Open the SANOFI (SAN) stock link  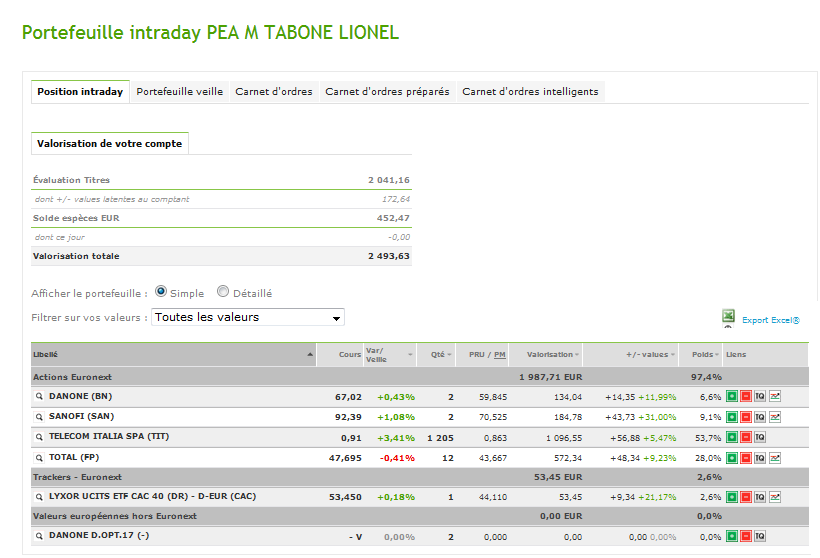[82, 416]
